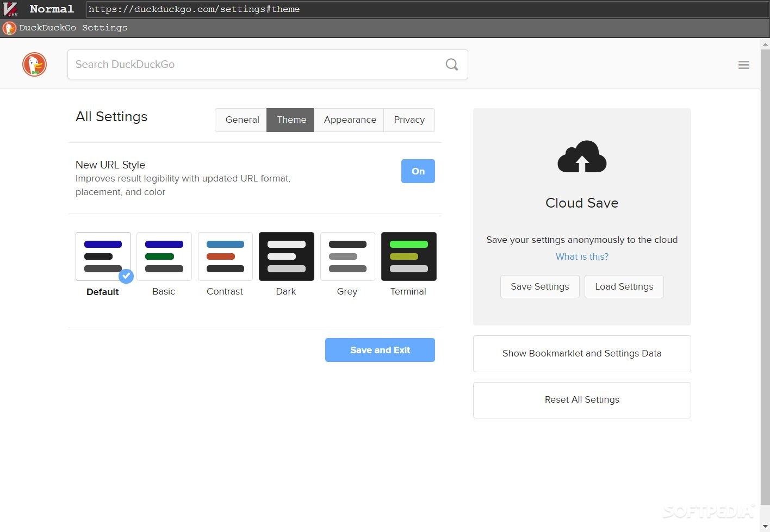Viewport: 770px width, 532px height.
Task: Open the Privacy tab
Action: (409, 120)
